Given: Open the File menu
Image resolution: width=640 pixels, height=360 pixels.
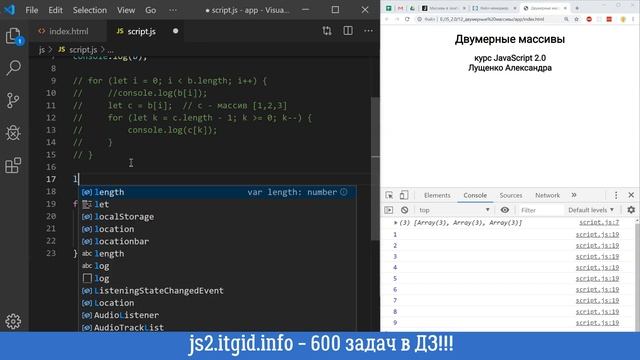Looking at the screenshot, I should (31, 10).
